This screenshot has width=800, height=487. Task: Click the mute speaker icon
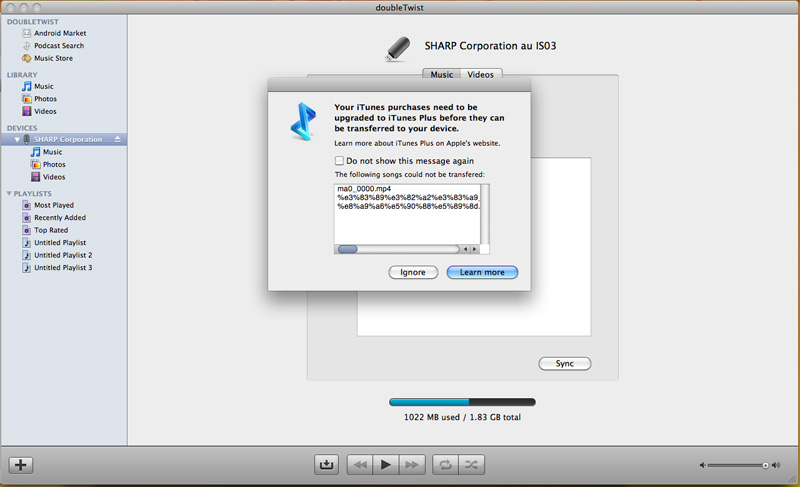tap(703, 465)
